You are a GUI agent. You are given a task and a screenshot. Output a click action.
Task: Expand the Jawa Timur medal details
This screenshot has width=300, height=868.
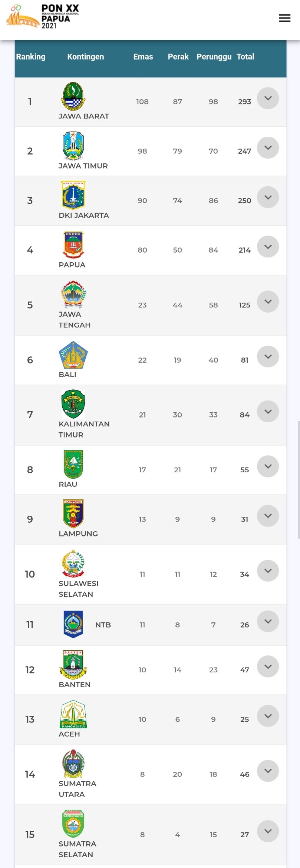pos(268,147)
